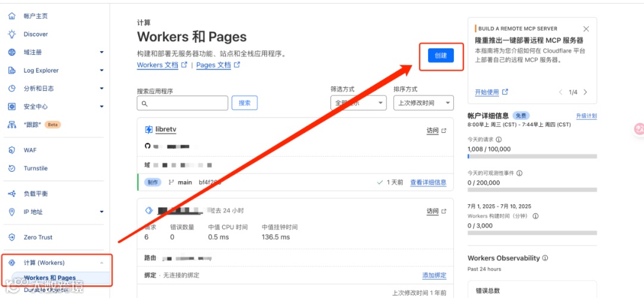Click the 免费 plan badge
The image size is (644, 298).
click(521, 116)
